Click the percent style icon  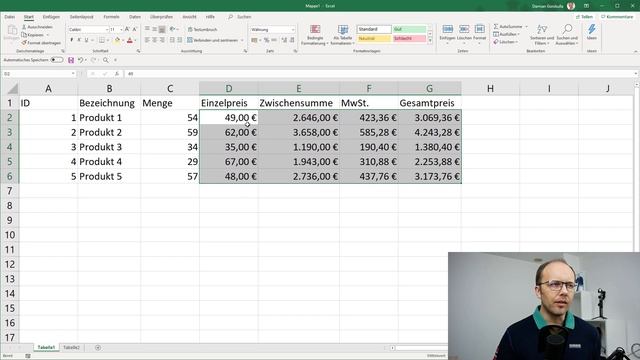[x=266, y=40]
